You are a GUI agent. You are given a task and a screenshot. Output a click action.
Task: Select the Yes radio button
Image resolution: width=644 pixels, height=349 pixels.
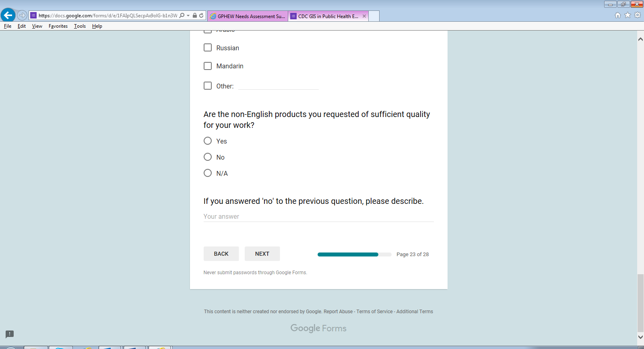[x=208, y=141]
